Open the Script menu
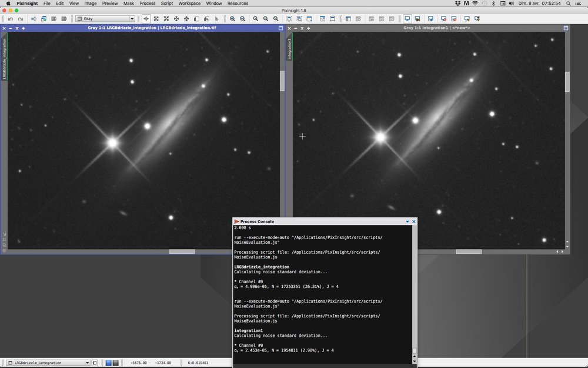588x368 pixels. pyautogui.click(x=167, y=4)
